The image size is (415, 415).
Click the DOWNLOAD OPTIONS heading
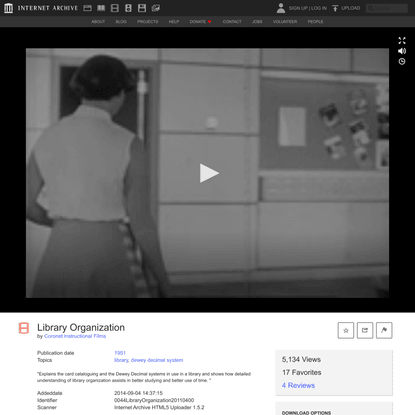(306, 413)
